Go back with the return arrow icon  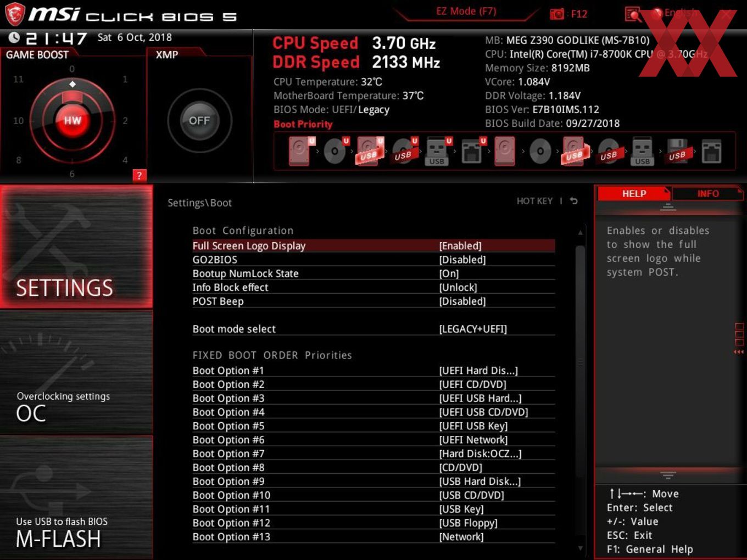point(574,201)
